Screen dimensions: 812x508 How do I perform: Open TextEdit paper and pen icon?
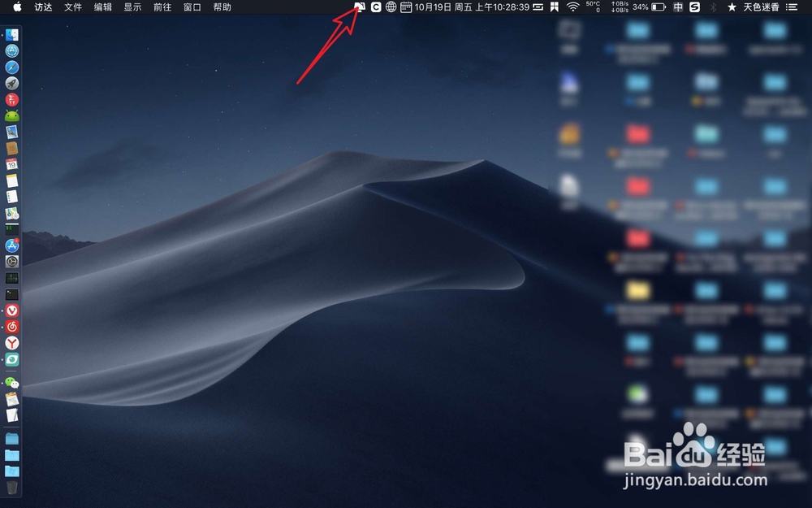click(12, 415)
